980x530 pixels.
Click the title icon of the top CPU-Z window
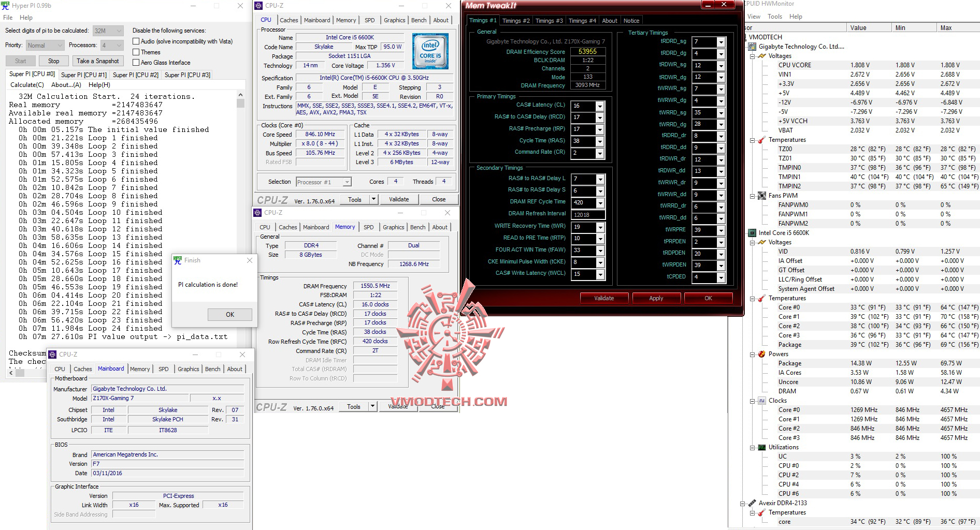pyautogui.click(x=258, y=6)
